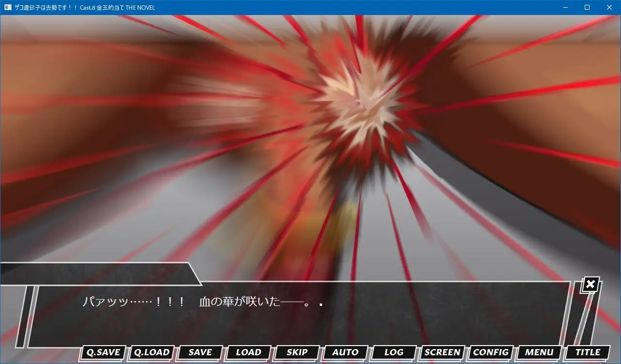621x364 pixels.
Task: Click the window title text ザコ遺伝子は去勢です
Action: point(41,7)
